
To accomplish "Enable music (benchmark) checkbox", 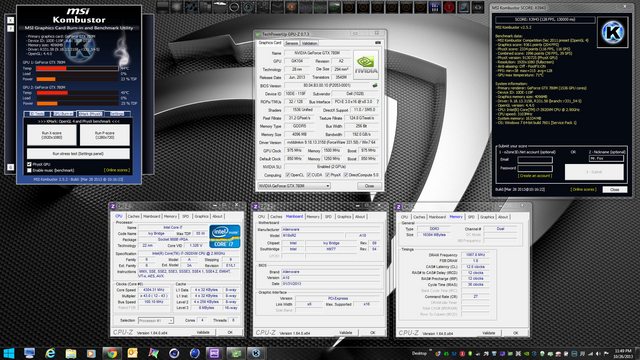I will click(29, 170).
